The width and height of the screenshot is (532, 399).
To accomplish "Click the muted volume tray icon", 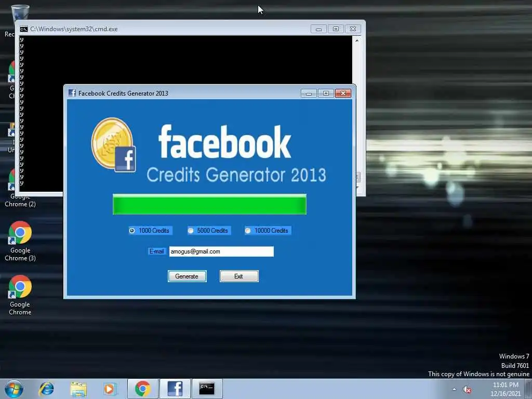I will point(467,390).
